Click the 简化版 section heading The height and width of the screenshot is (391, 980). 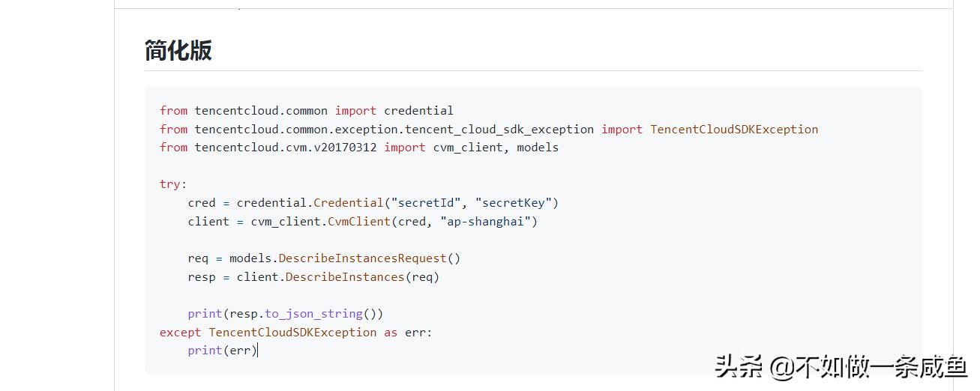[x=178, y=51]
